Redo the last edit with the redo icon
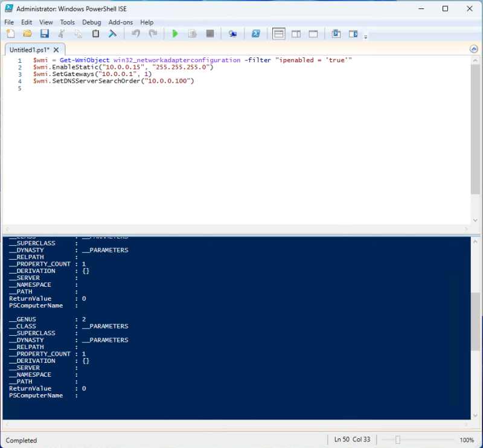This screenshot has height=448, width=483. (152, 33)
